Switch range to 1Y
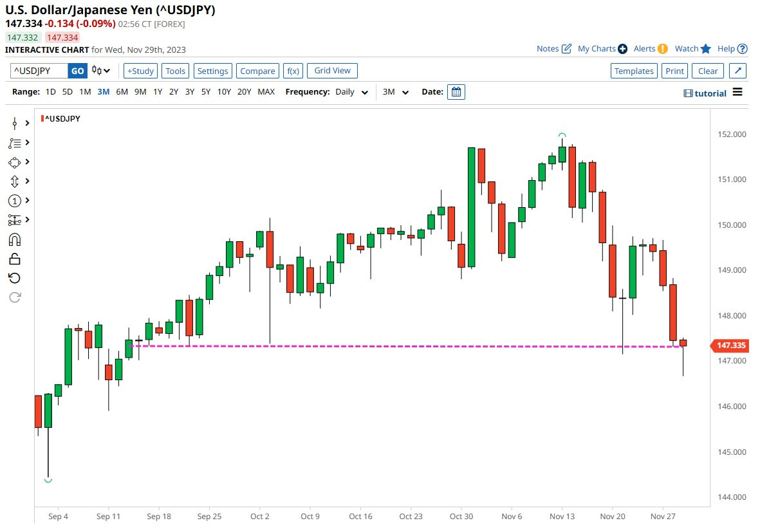This screenshot has width=760, height=532. tap(158, 92)
